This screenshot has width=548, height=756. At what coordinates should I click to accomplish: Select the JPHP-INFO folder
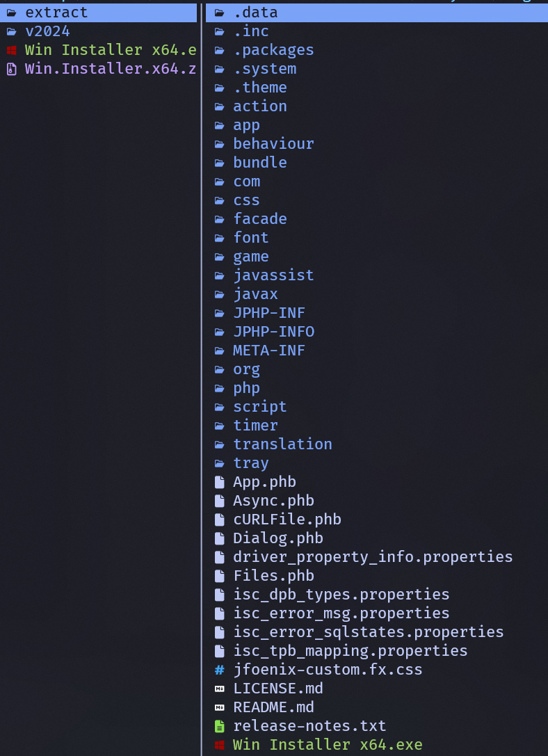tap(377, 332)
